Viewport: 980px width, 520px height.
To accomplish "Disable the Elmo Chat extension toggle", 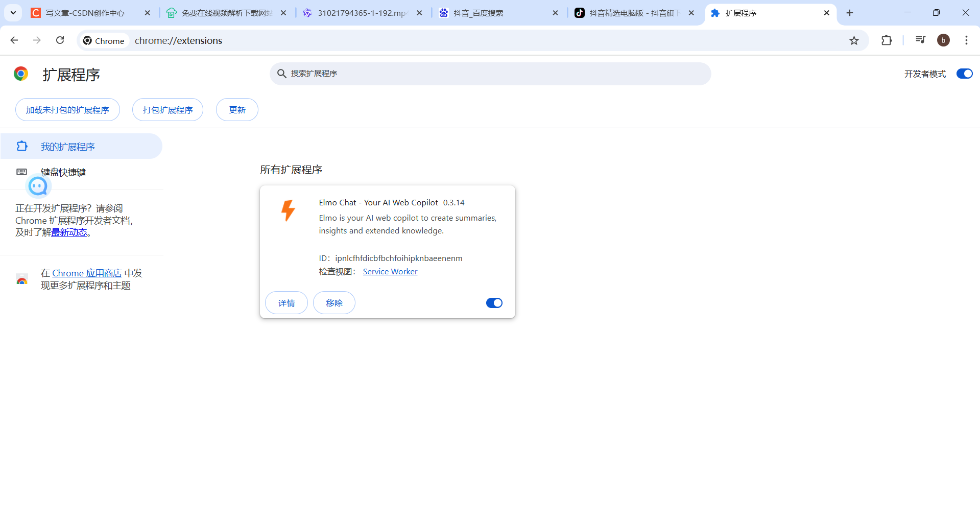I will point(494,303).
